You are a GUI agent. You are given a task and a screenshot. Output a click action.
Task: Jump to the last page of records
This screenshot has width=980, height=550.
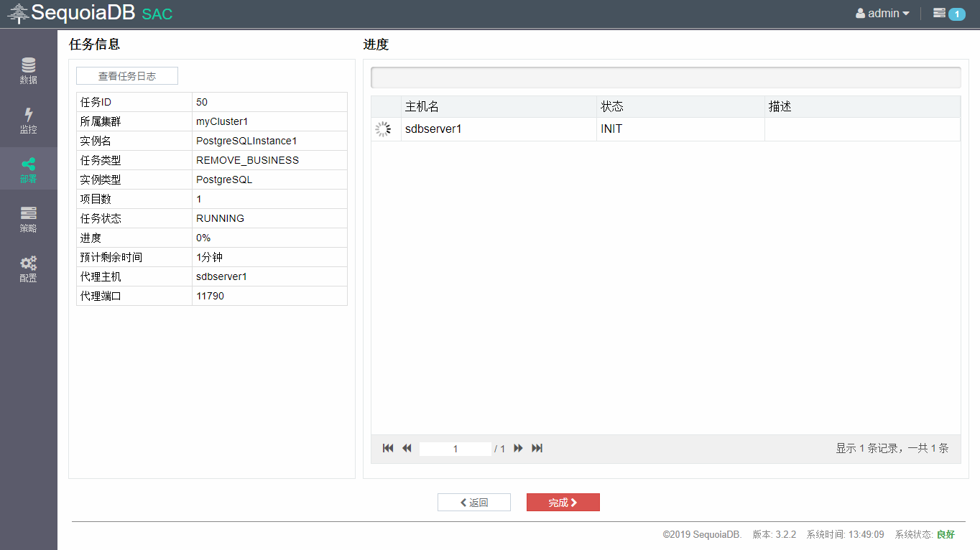(x=537, y=448)
